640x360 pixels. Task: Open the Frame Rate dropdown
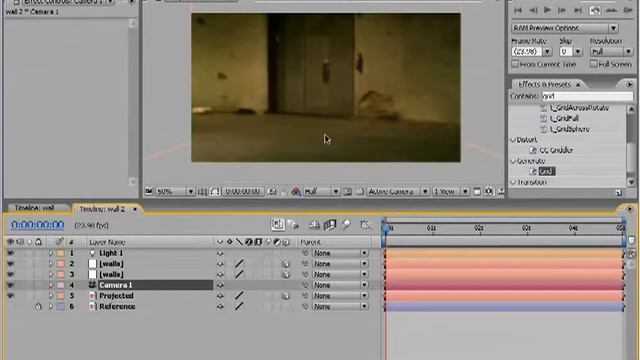click(x=547, y=52)
